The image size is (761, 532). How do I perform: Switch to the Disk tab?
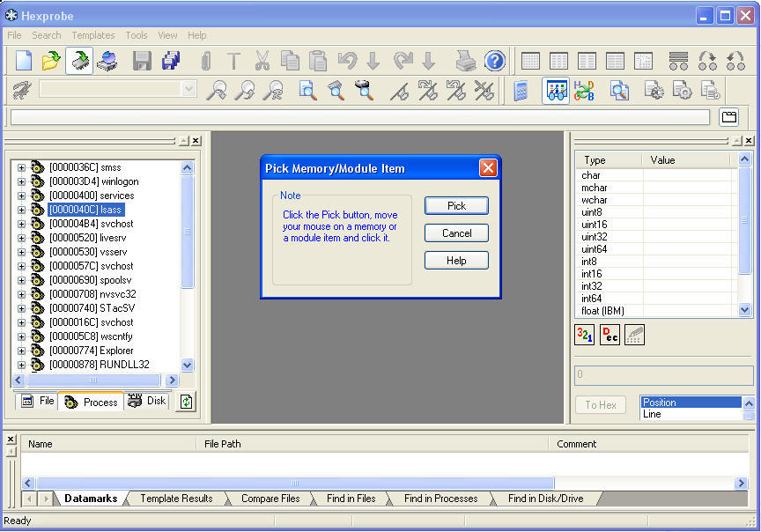147,401
